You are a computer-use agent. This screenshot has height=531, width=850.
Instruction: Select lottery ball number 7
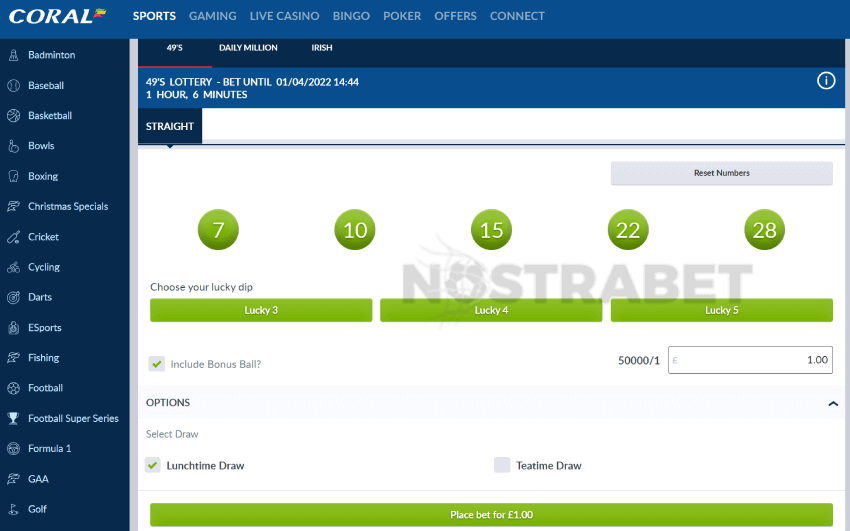point(218,230)
